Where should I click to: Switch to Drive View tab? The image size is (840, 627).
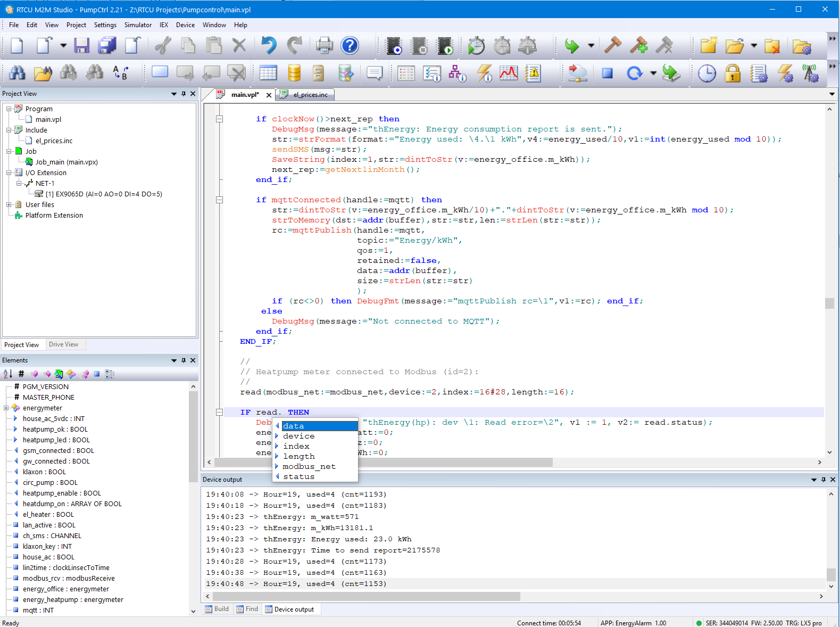point(63,344)
